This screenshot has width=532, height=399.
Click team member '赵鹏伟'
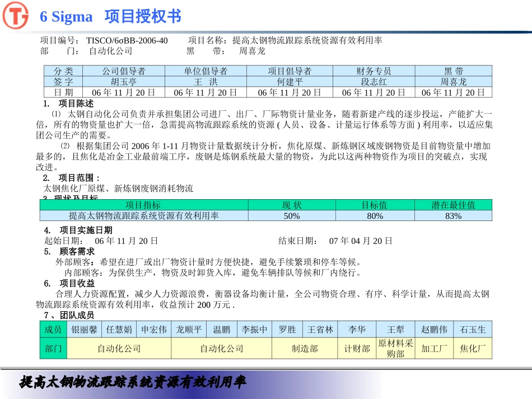(435, 329)
